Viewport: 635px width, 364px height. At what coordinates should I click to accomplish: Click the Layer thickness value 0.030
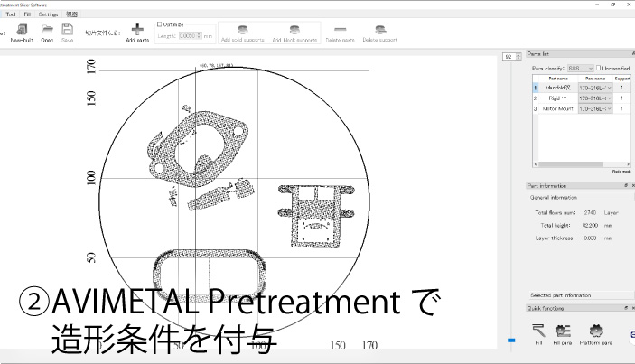click(590, 238)
